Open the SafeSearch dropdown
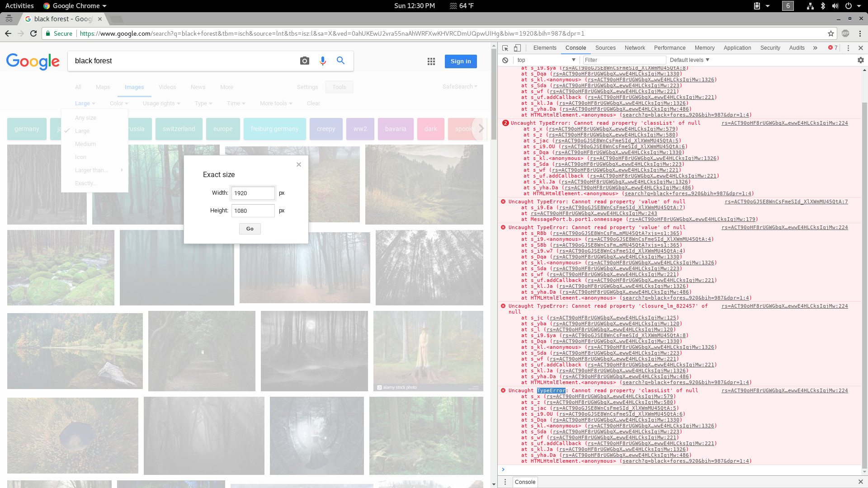This screenshot has width=868, height=488. (x=460, y=87)
